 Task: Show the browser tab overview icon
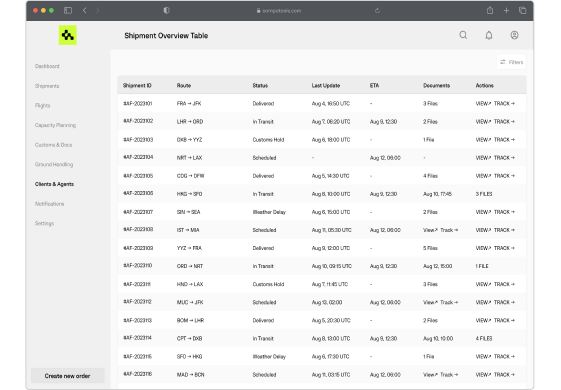[x=522, y=10]
